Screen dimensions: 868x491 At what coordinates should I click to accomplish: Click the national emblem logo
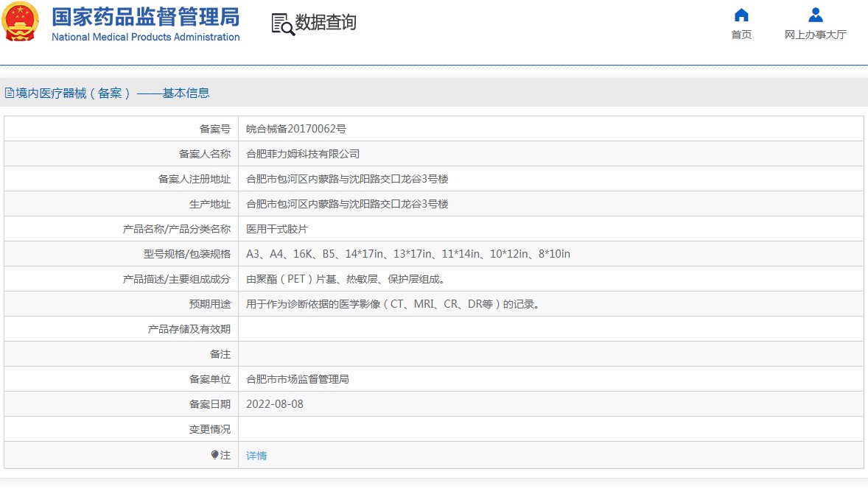[x=21, y=22]
